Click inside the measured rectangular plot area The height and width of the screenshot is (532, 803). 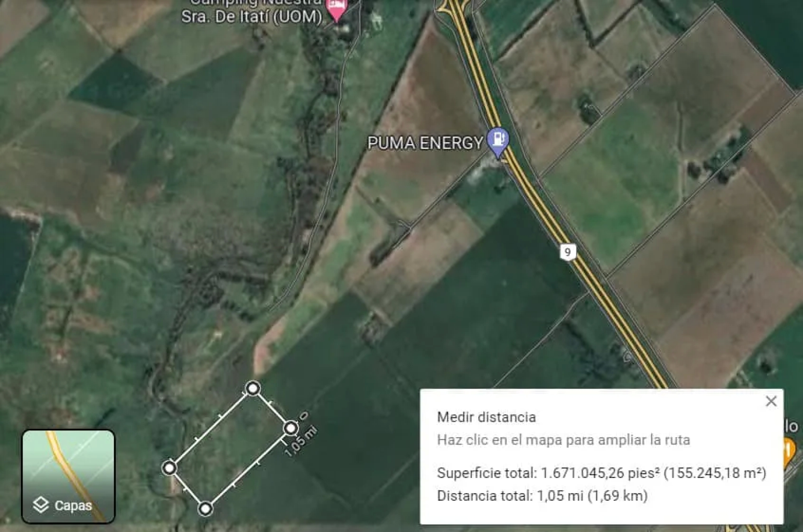(x=230, y=448)
